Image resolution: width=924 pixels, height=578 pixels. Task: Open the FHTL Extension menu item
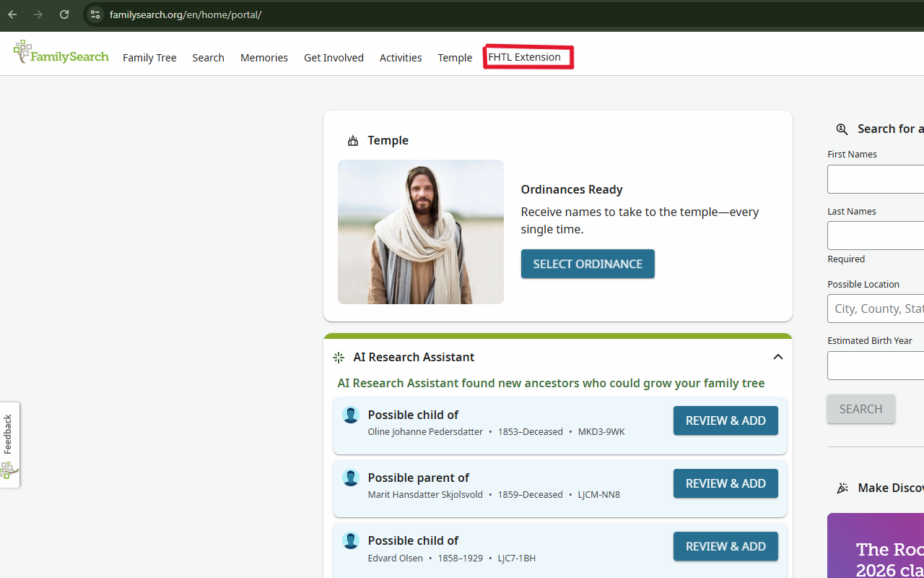click(525, 57)
